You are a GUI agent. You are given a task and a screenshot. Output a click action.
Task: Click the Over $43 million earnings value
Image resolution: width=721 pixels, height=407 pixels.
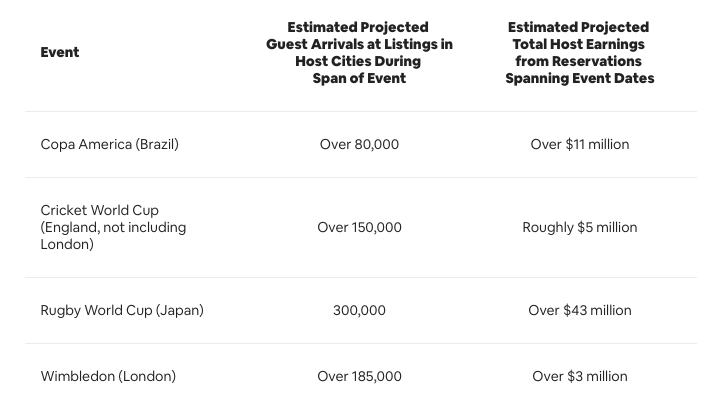(x=580, y=310)
